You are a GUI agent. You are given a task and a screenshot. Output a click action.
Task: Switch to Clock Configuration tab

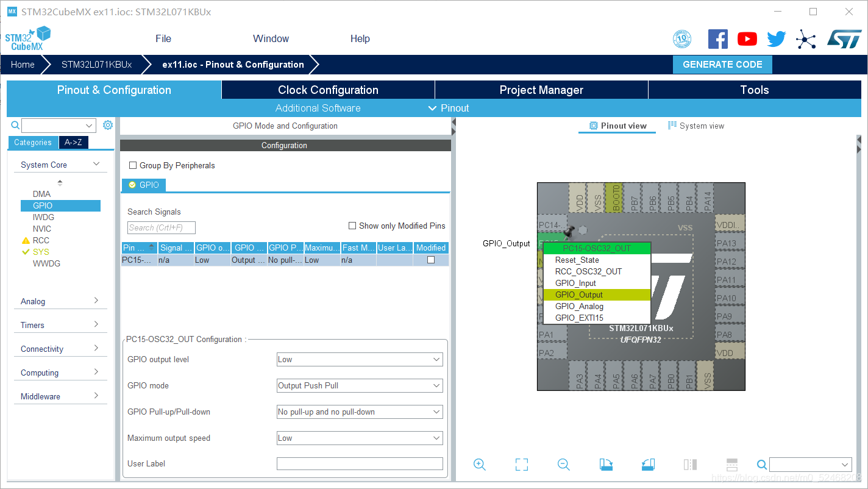[328, 90]
